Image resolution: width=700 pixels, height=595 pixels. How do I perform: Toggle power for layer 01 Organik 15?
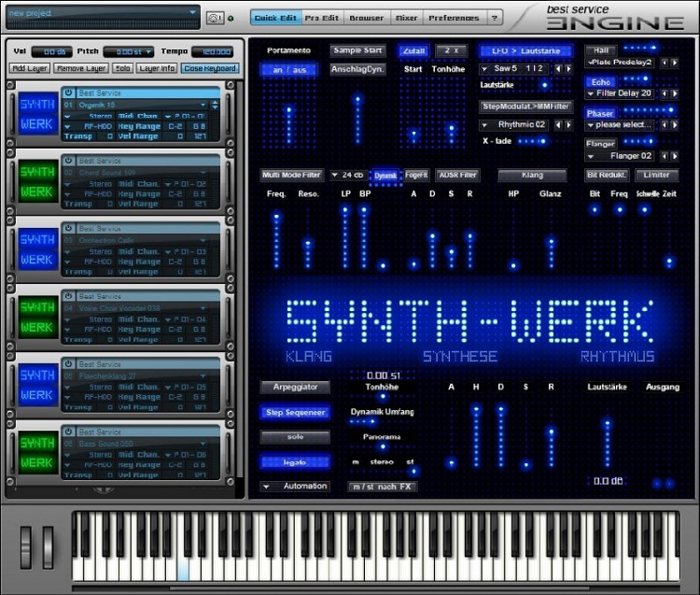[x=68, y=92]
